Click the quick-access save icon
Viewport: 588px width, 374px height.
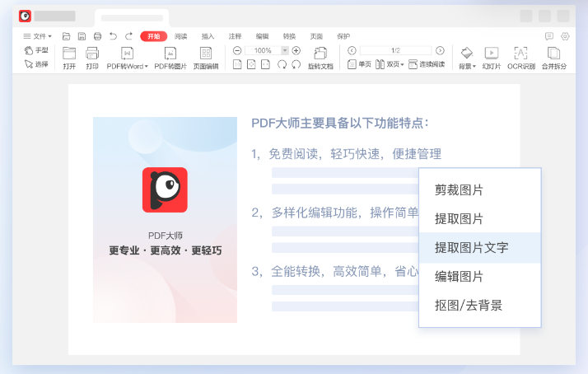coord(82,36)
